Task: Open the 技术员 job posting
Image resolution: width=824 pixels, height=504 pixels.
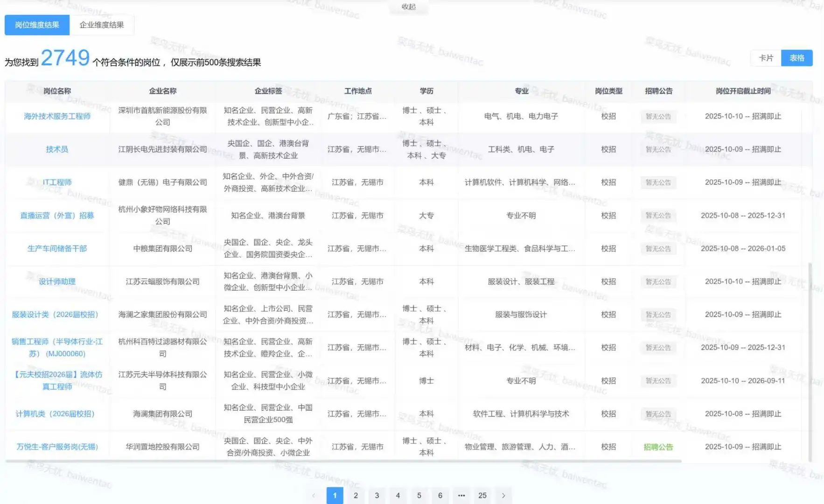Action: tap(56, 149)
